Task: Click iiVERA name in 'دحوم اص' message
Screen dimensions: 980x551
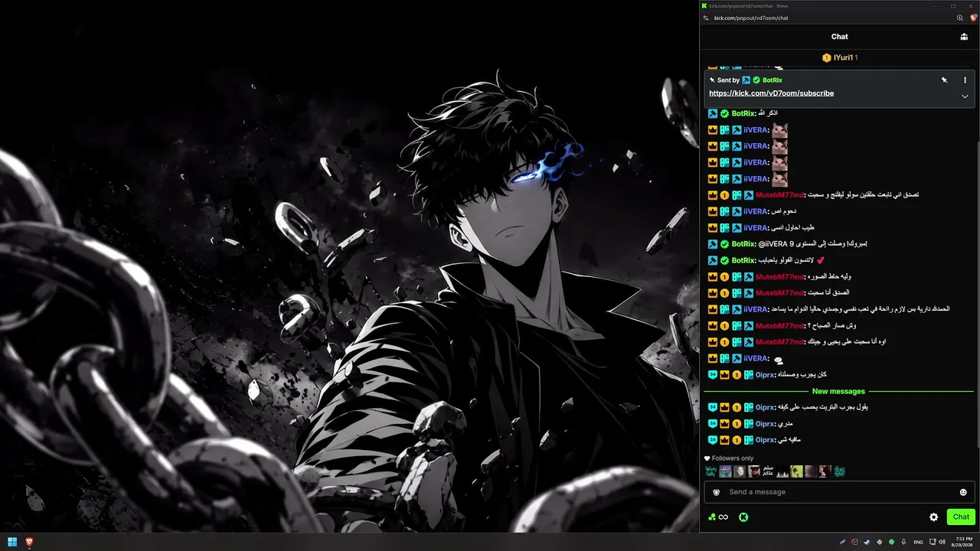Action: [755, 211]
